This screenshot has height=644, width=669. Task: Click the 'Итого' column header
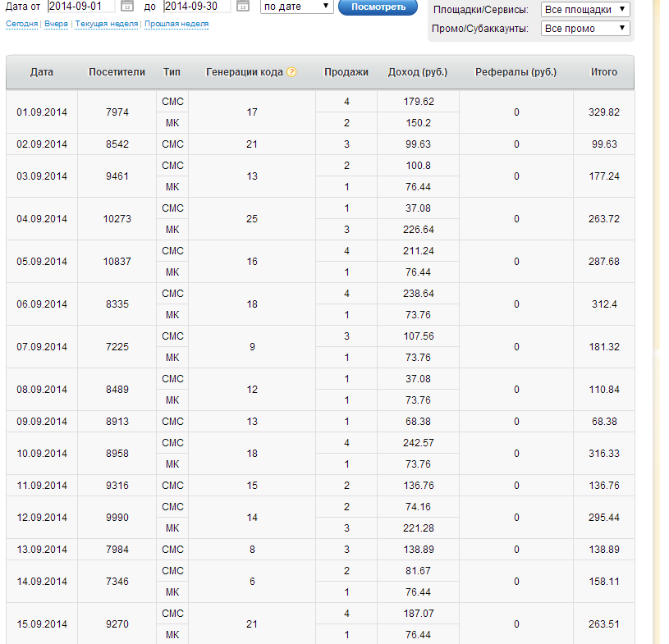[604, 72]
